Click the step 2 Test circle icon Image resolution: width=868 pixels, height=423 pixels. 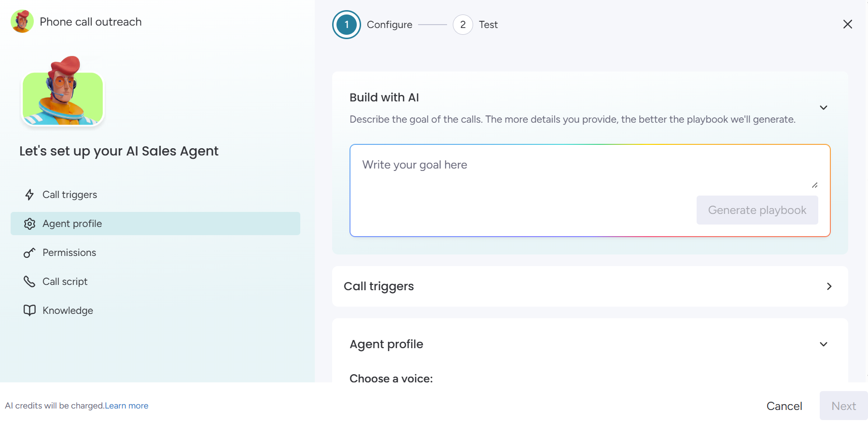click(x=462, y=25)
